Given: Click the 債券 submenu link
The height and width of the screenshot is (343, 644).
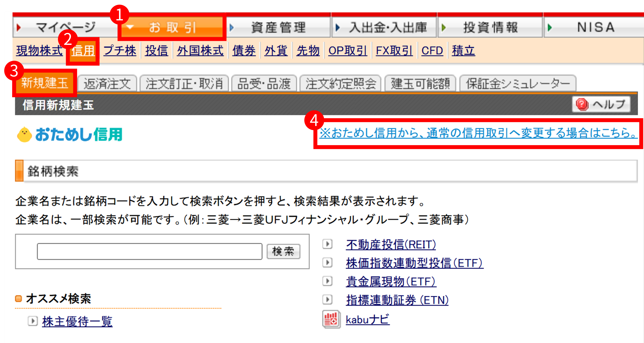Looking at the screenshot, I should point(244,51).
